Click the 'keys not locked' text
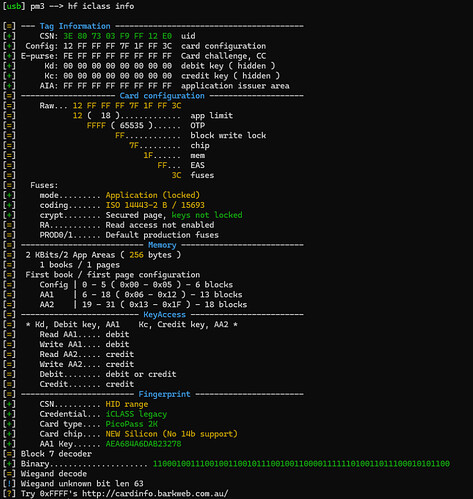The height and width of the screenshot is (499, 473). (x=207, y=215)
